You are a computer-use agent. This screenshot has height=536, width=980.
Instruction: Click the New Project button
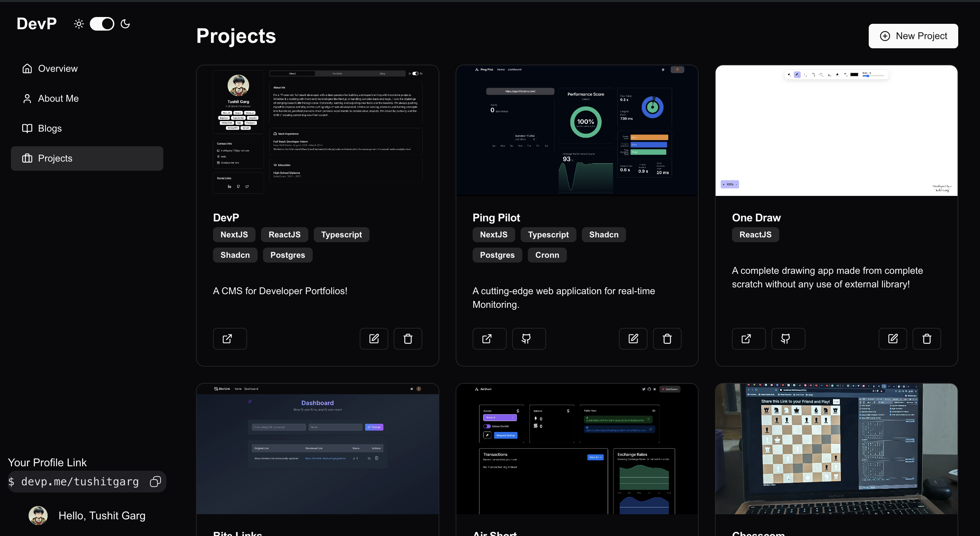[x=913, y=36]
